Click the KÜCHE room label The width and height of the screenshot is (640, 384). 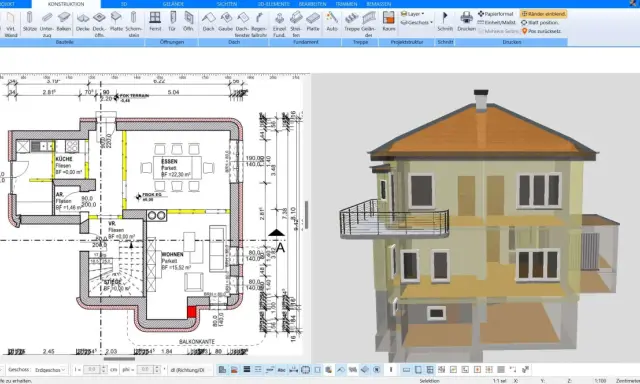click(64, 159)
